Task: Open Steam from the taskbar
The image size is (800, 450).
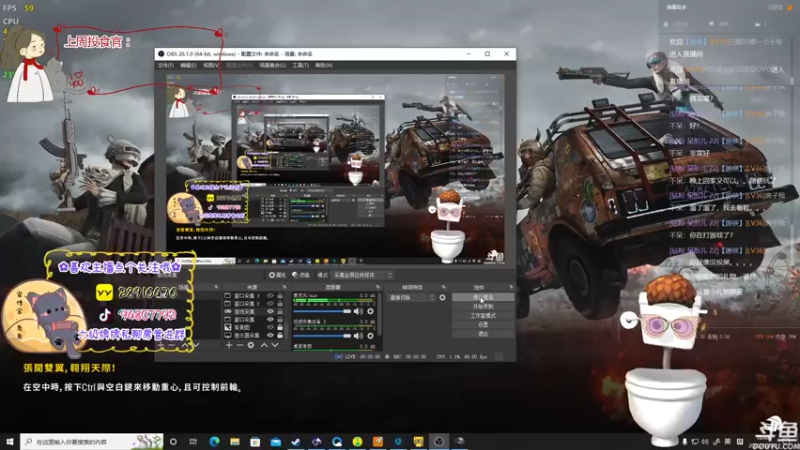Action: (296, 441)
